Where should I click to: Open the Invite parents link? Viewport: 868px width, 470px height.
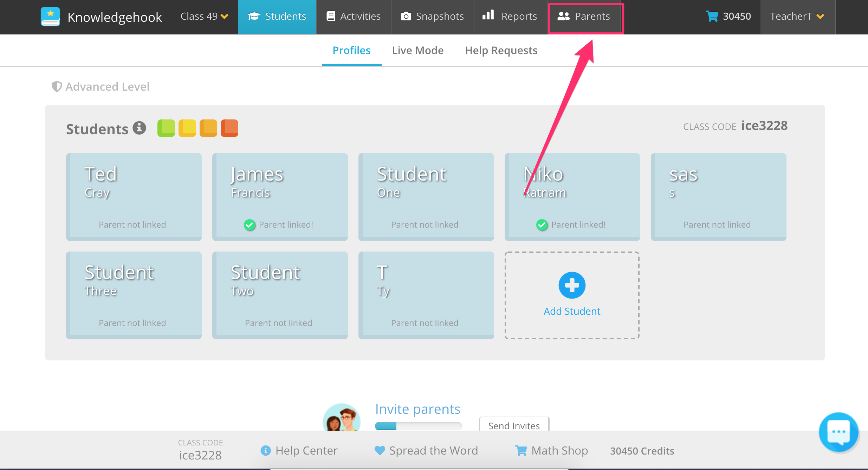tap(417, 409)
